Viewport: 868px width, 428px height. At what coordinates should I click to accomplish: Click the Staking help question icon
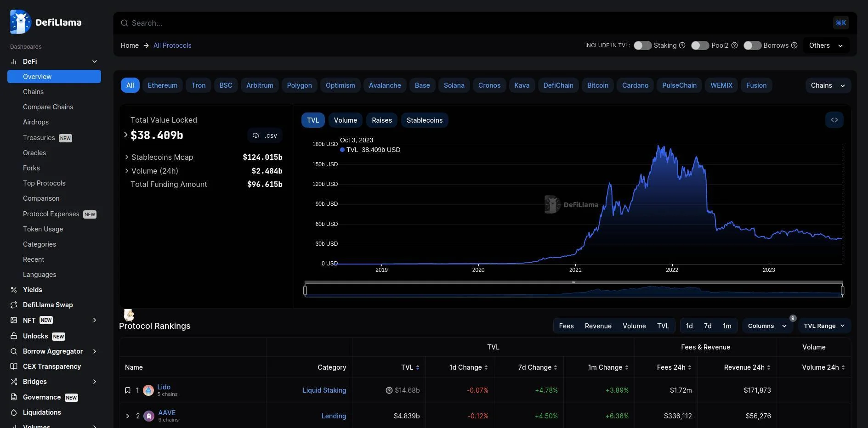click(682, 45)
